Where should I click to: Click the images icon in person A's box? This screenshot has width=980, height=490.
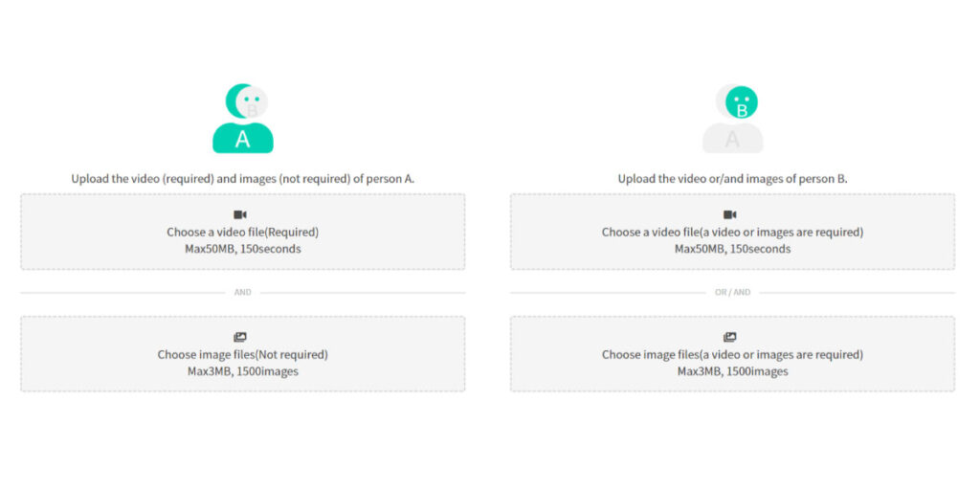tap(240, 338)
